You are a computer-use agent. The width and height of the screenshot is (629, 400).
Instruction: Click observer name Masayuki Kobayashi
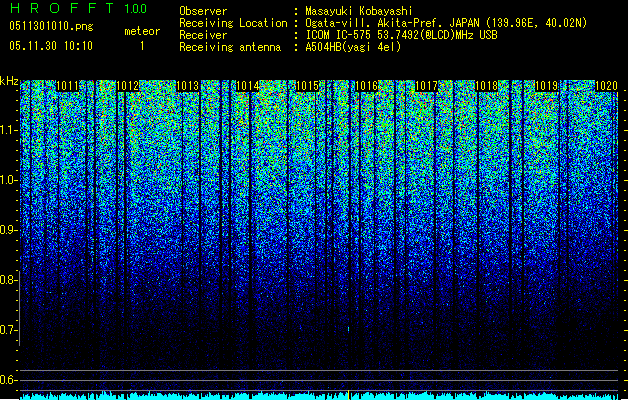click(x=359, y=11)
